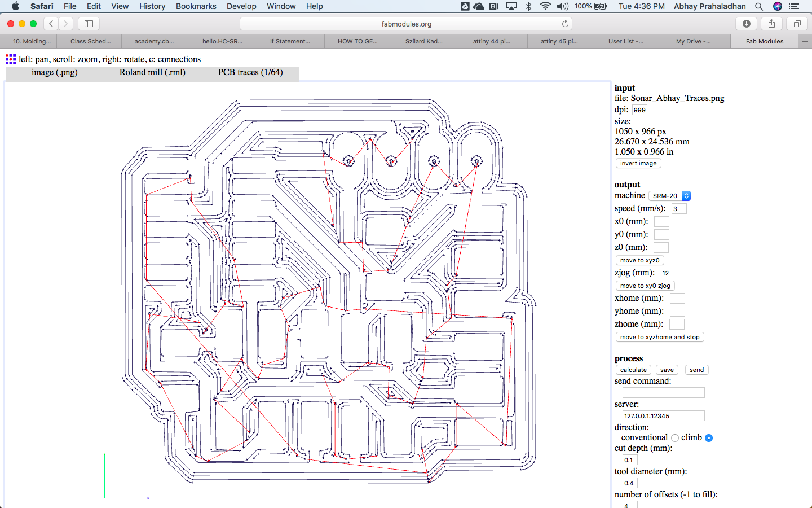This screenshot has width=812, height=508.
Task: Click the calculate button
Action: pos(633,370)
